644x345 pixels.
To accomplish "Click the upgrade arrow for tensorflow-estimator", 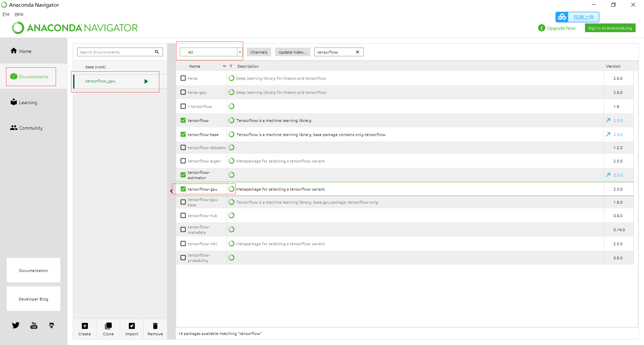I will tap(608, 175).
